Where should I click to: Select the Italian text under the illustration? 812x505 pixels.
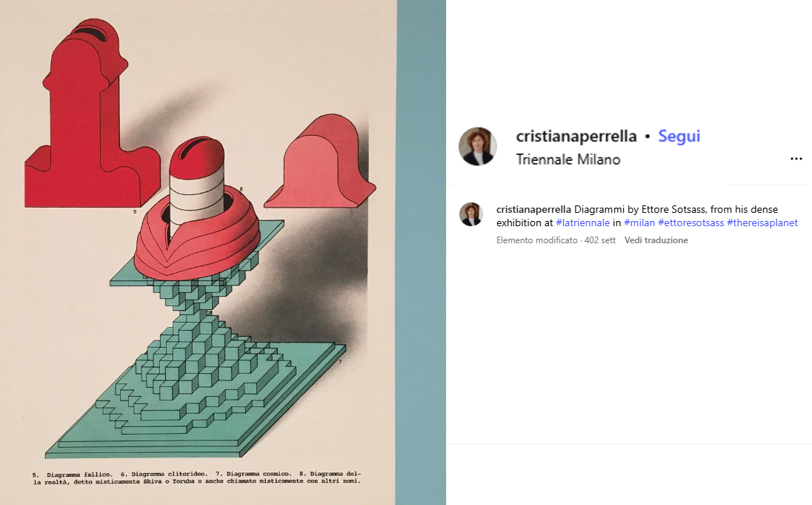[197, 478]
